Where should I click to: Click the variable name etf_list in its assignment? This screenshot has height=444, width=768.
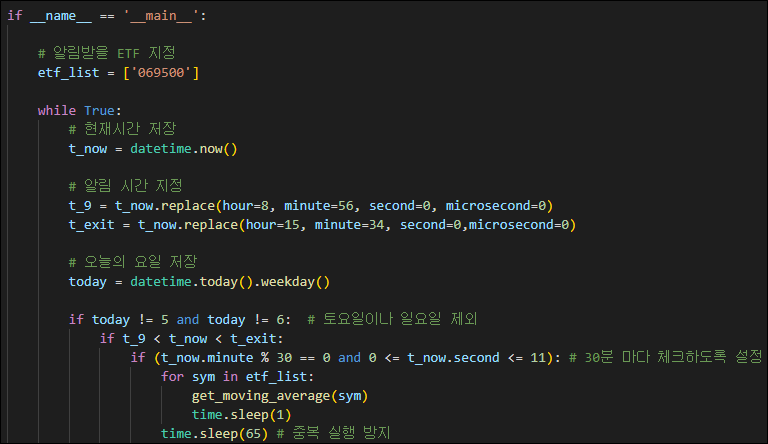point(69,73)
